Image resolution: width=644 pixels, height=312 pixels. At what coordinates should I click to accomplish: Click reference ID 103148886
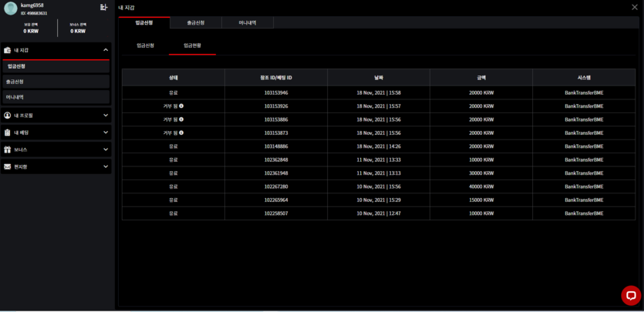pos(276,146)
